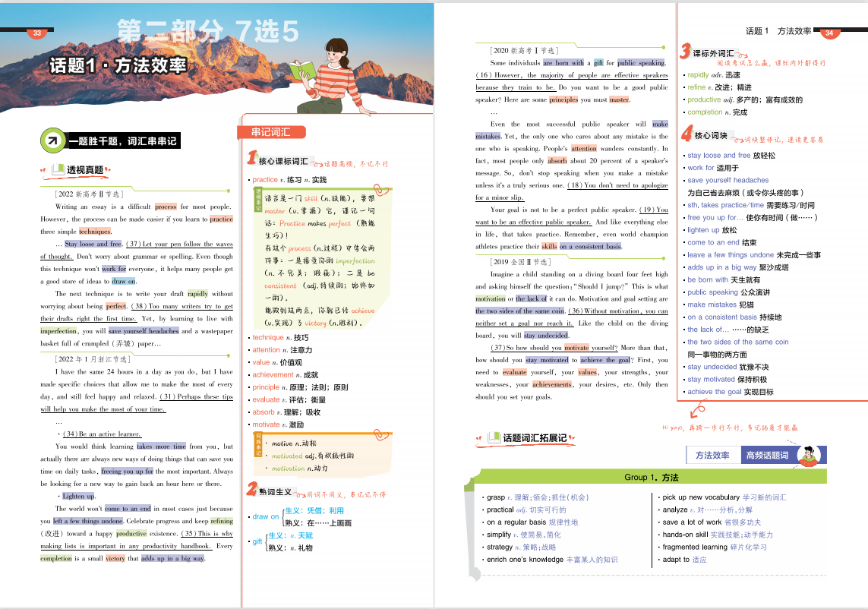868x609 pixels.
Task: Click the entry fragmented learning 碎片化学习
Action: tap(715, 547)
